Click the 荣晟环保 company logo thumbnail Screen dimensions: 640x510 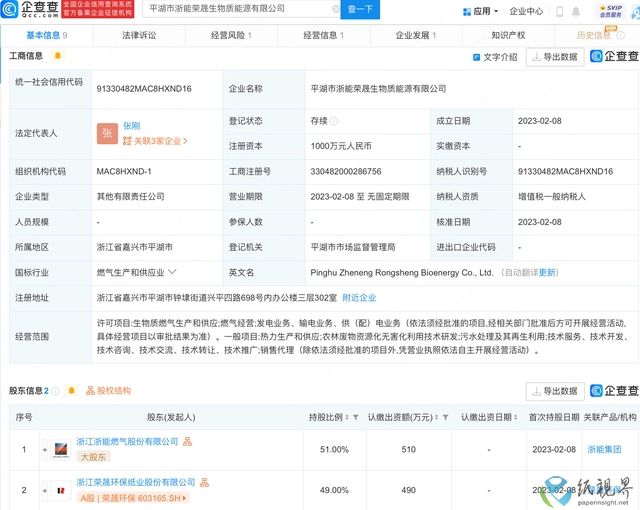(61, 490)
